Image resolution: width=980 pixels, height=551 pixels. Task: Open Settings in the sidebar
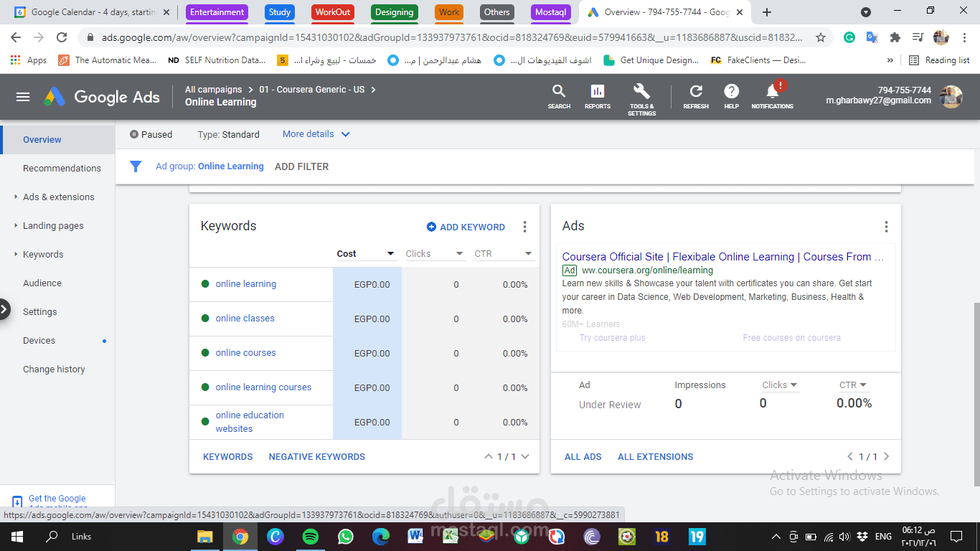40,311
